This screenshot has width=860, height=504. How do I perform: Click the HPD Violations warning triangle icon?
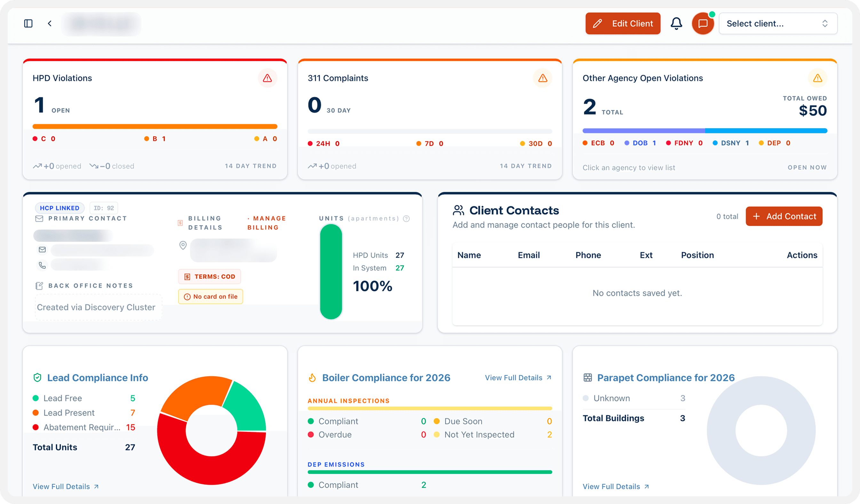point(267,78)
